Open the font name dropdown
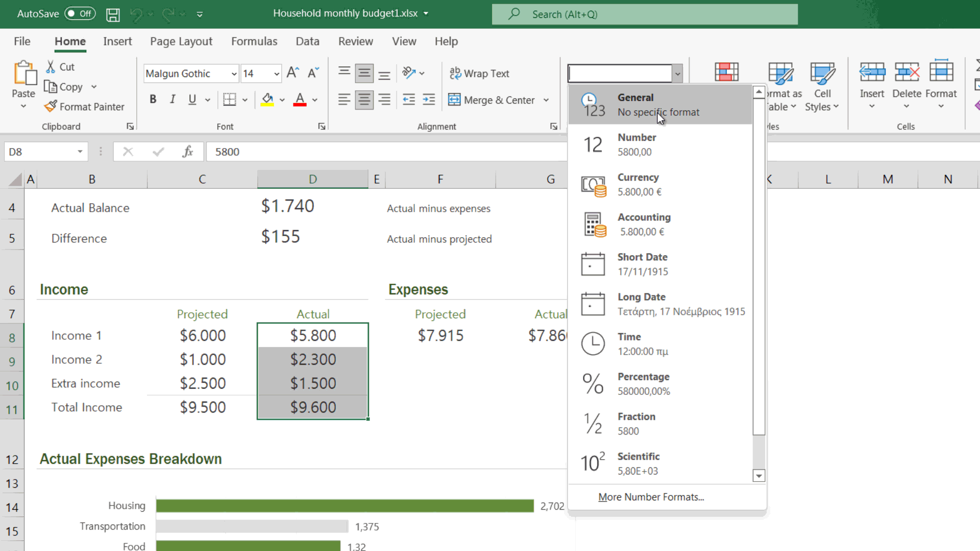This screenshot has height=551, width=980. 233,73
